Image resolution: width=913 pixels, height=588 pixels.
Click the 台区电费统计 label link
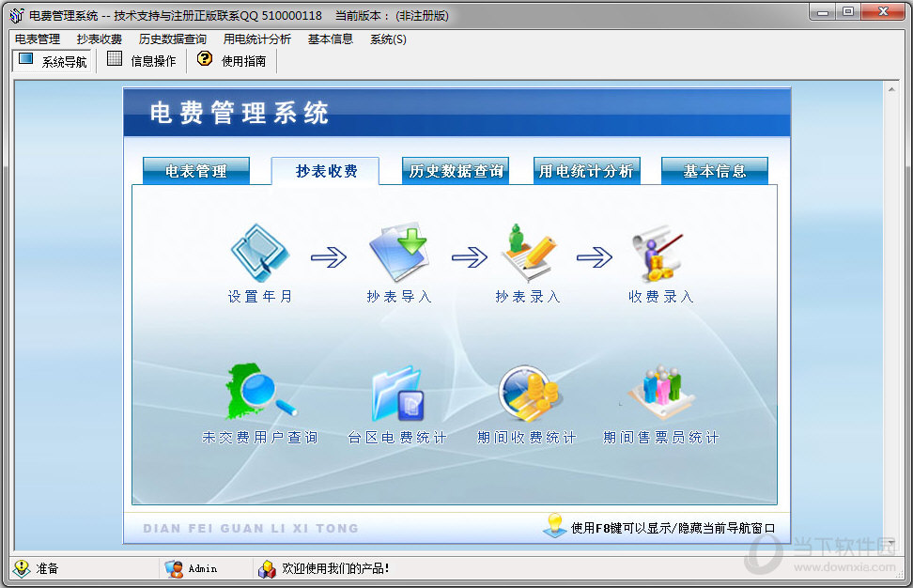(x=397, y=437)
